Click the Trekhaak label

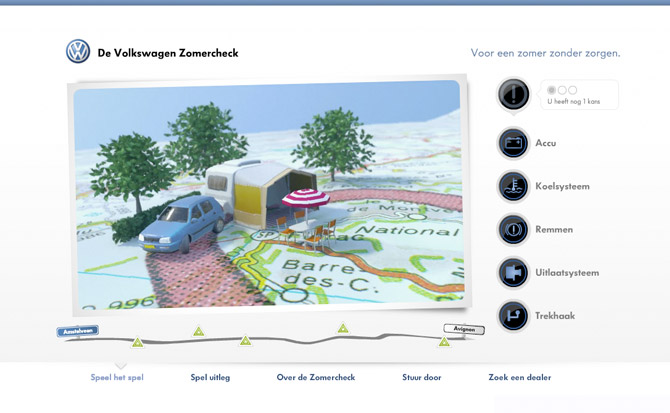click(x=555, y=316)
